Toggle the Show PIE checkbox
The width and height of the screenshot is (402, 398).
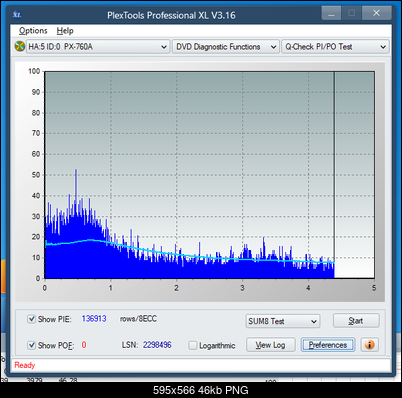point(31,319)
